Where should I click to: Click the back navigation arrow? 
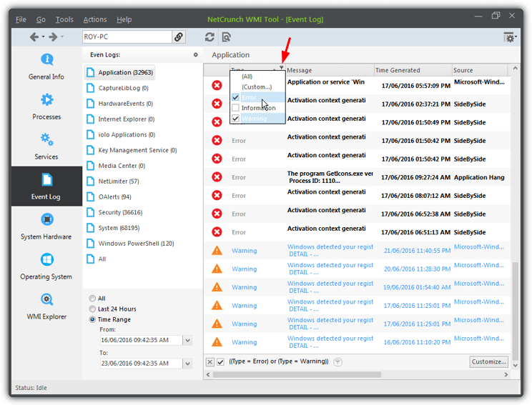tap(34, 36)
